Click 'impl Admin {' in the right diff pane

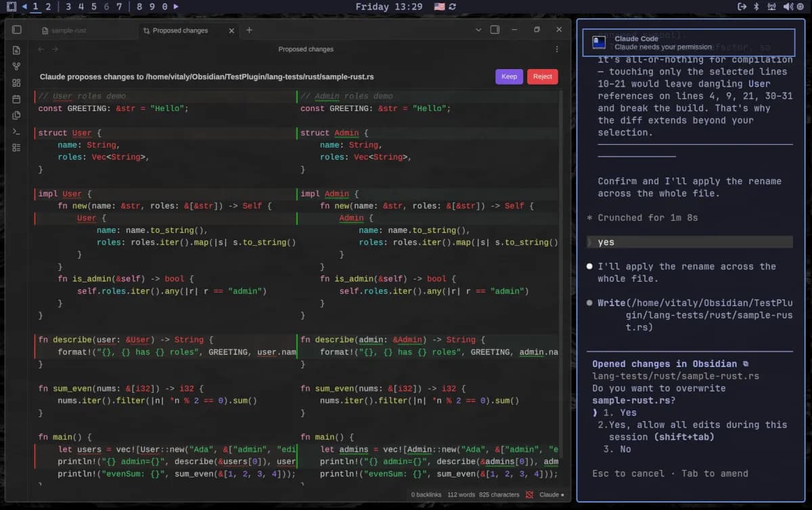pyautogui.click(x=330, y=194)
